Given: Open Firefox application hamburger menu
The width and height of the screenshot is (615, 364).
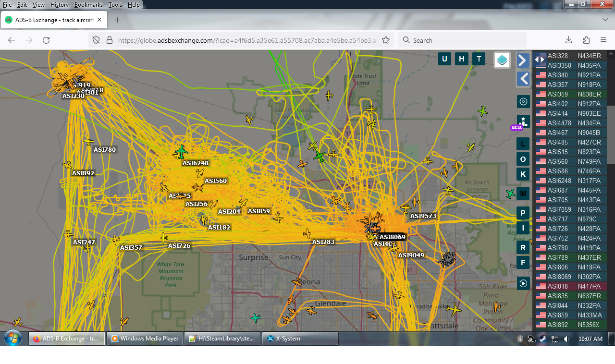Looking at the screenshot, I should (x=603, y=40).
